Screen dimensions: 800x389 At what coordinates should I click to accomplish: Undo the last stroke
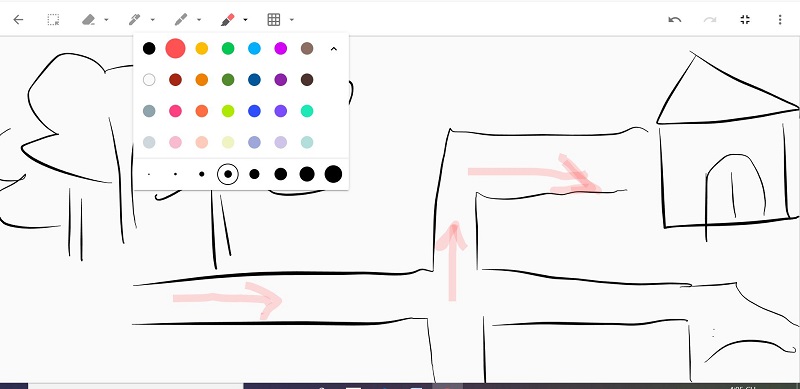tap(674, 20)
